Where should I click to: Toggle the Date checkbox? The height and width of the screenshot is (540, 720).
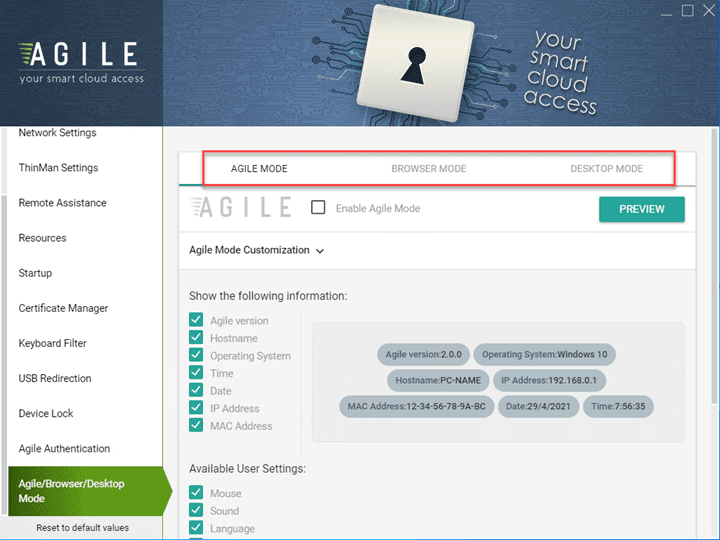pos(196,390)
